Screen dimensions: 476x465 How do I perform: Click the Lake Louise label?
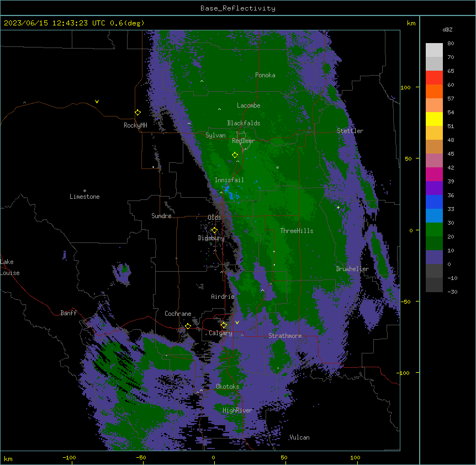pos(10,267)
